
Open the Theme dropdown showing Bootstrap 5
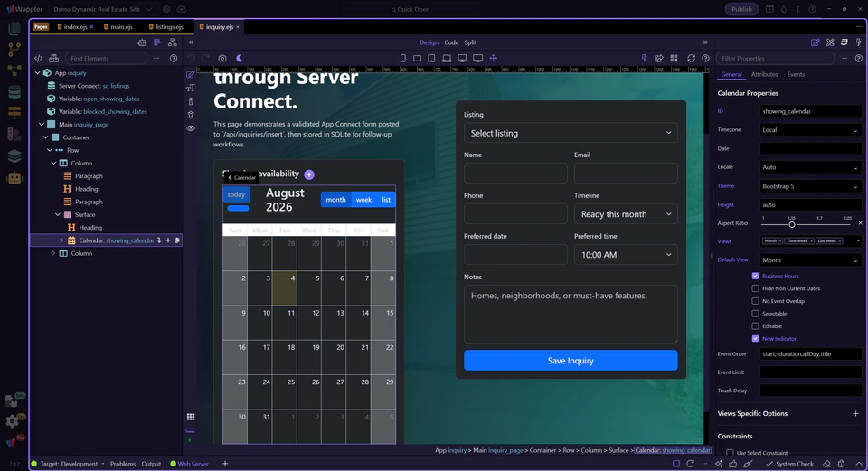click(810, 186)
